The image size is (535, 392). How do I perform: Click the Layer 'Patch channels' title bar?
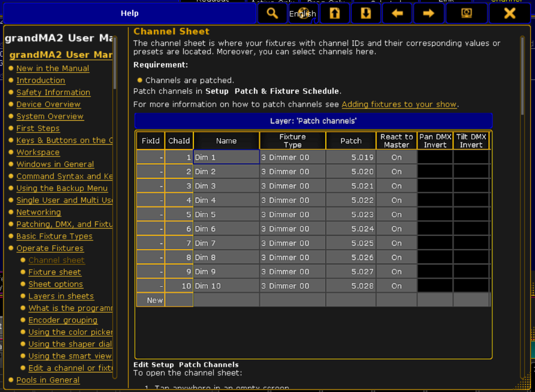pyautogui.click(x=313, y=121)
